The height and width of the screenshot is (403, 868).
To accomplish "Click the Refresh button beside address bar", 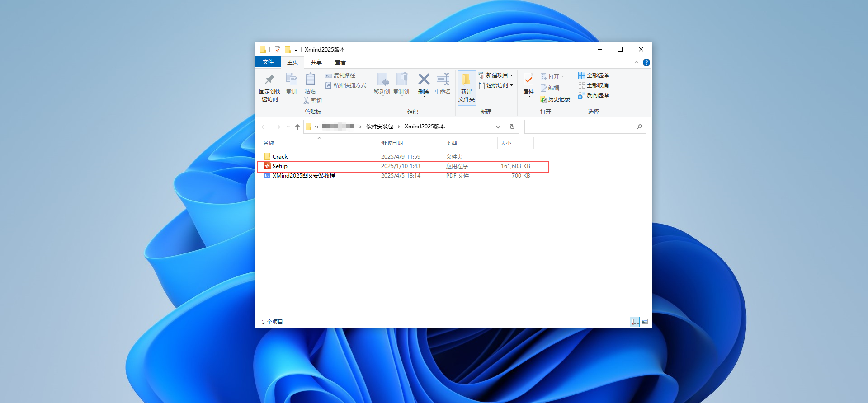I will pos(512,127).
